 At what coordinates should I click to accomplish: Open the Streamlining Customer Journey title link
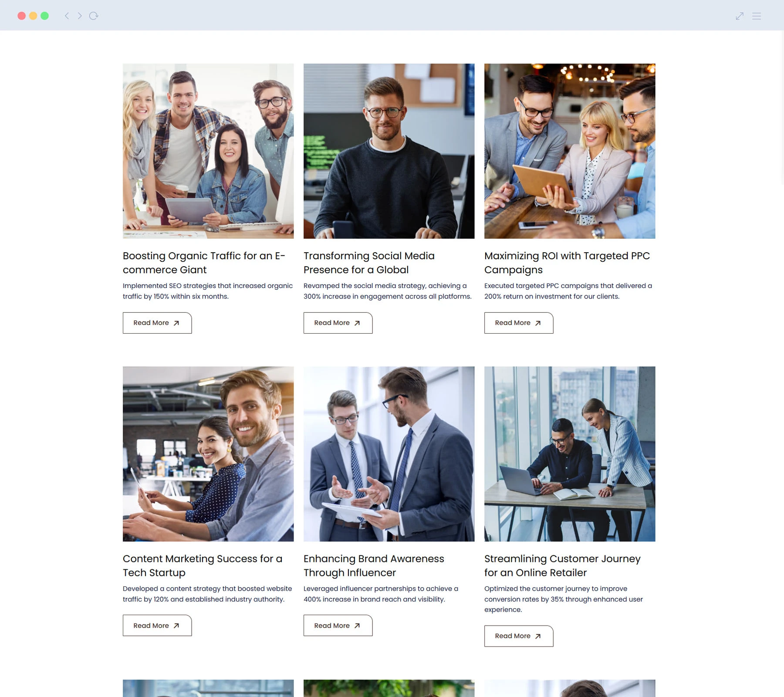[562, 565]
